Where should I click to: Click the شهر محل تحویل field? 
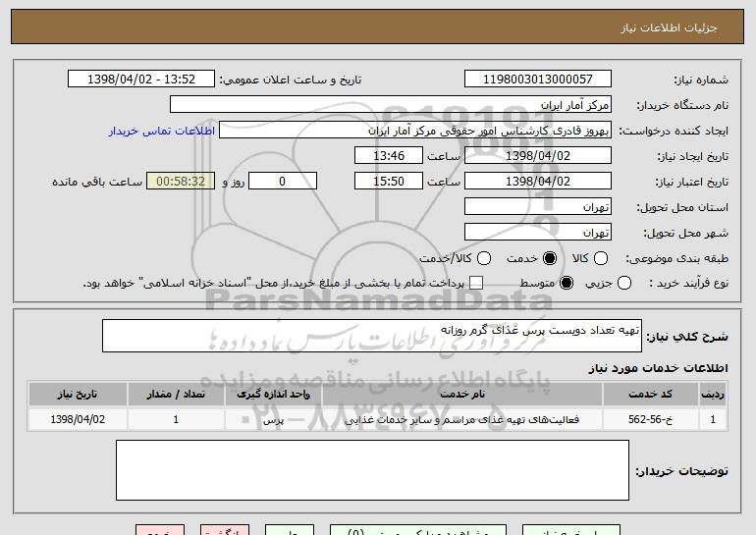click(x=538, y=233)
